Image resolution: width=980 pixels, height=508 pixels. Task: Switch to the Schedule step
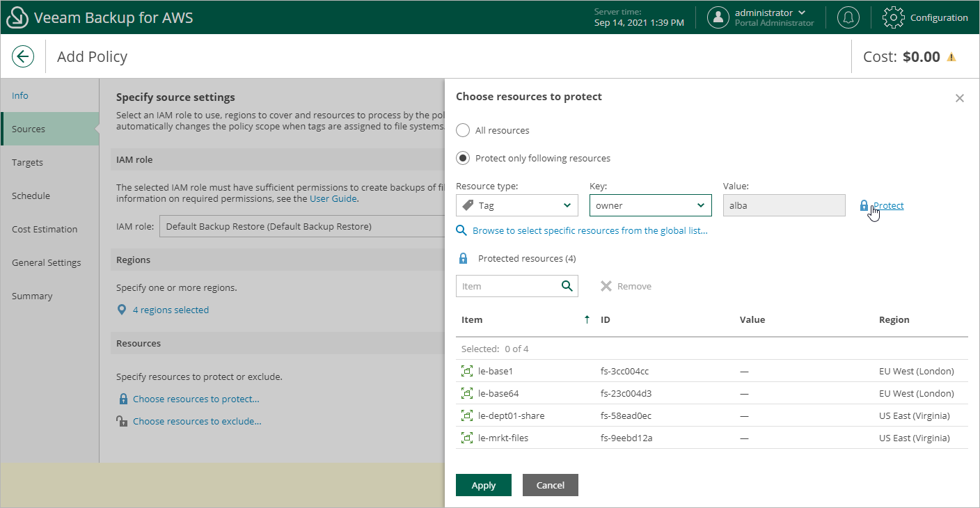tap(31, 196)
